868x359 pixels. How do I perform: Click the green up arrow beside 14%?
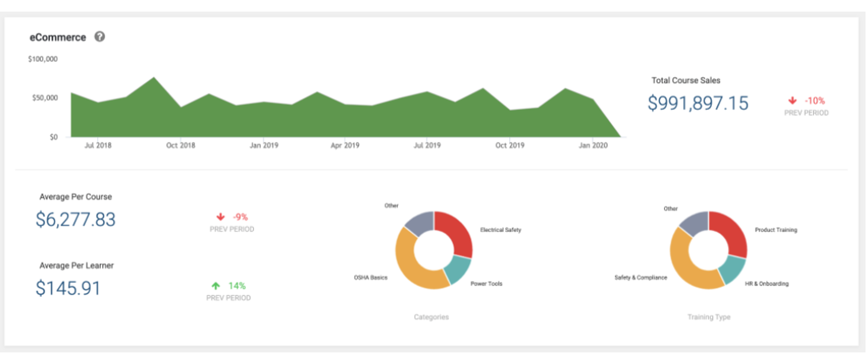pyautogui.click(x=216, y=285)
